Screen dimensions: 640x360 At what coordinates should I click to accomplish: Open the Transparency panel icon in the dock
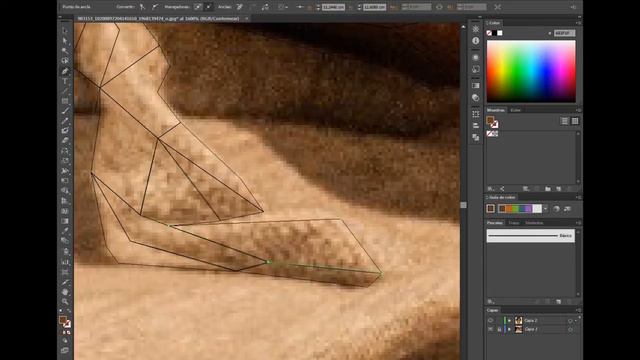coord(476,98)
